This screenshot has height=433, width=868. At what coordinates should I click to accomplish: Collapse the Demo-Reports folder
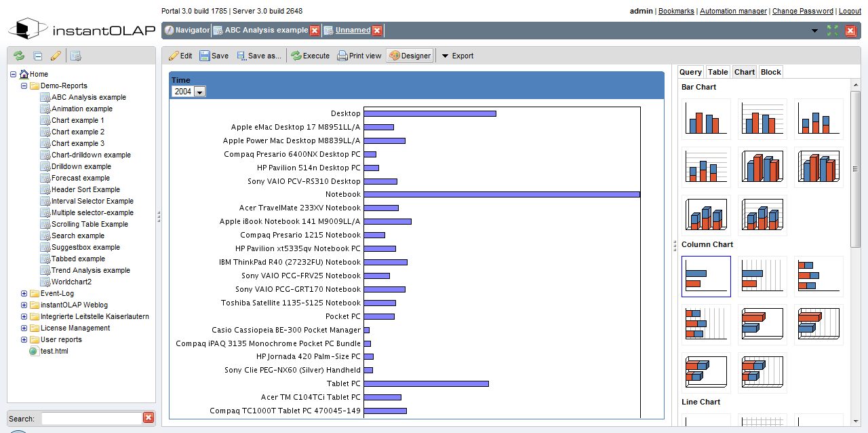pyautogui.click(x=24, y=86)
